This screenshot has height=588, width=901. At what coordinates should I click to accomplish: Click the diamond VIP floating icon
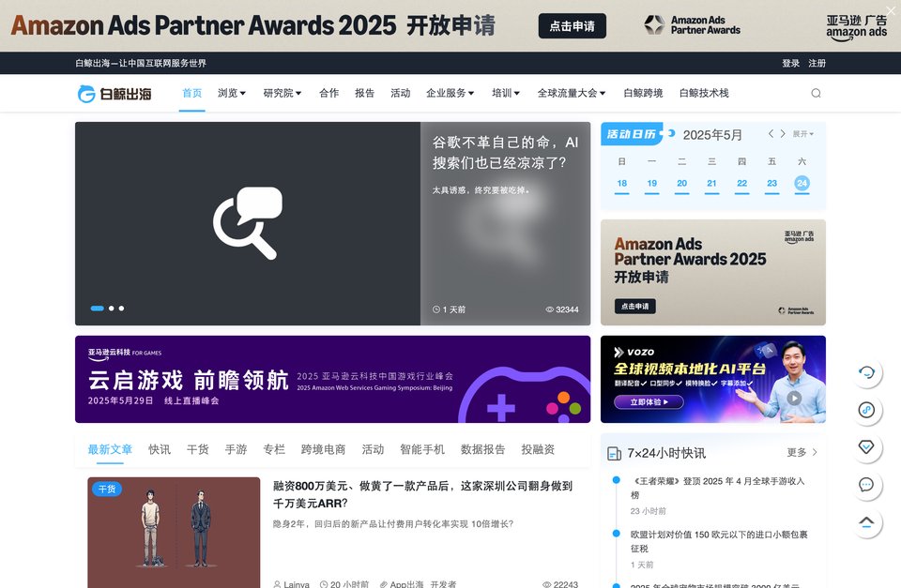pyautogui.click(x=866, y=446)
